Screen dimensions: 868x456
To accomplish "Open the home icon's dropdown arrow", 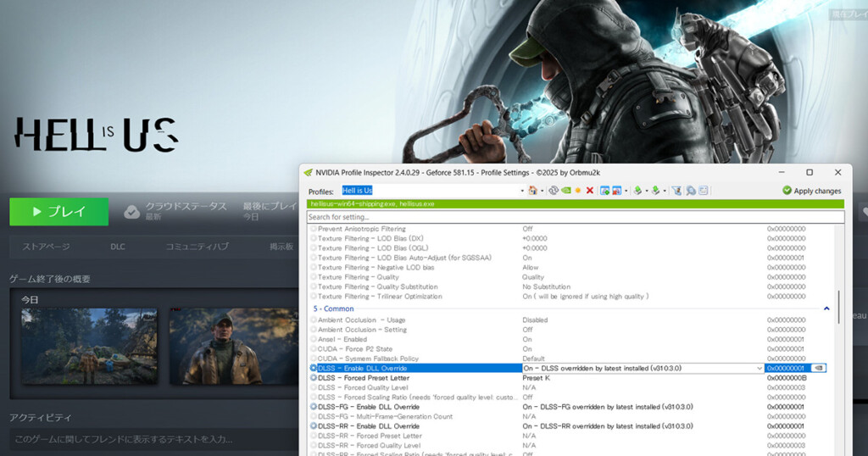I will tap(542, 191).
